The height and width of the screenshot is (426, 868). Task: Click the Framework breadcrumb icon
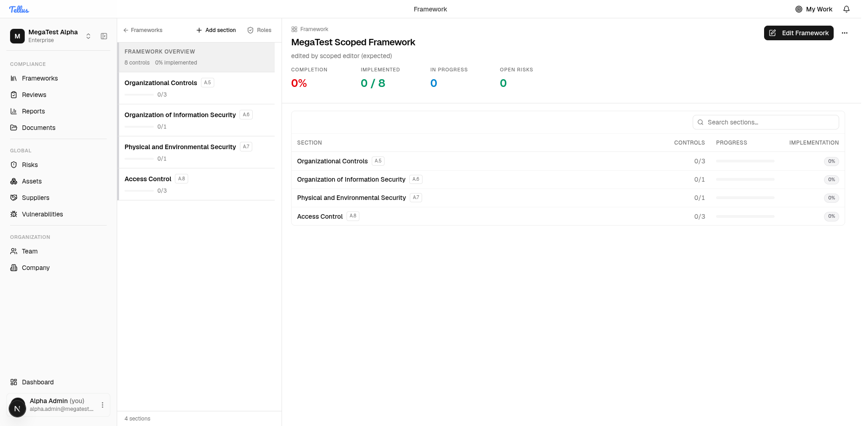(294, 29)
